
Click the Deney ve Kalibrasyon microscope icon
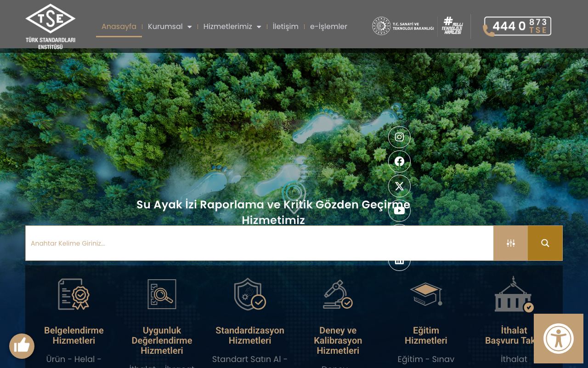[x=338, y=294]
